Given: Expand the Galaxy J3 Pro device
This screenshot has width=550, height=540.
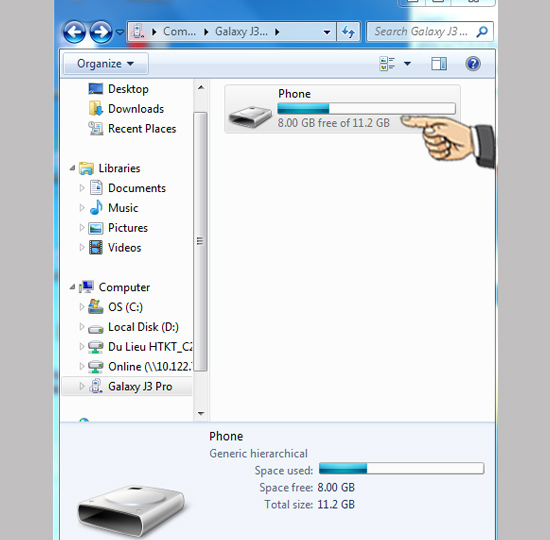Looking at the screenshot, I should pos(82,386).
